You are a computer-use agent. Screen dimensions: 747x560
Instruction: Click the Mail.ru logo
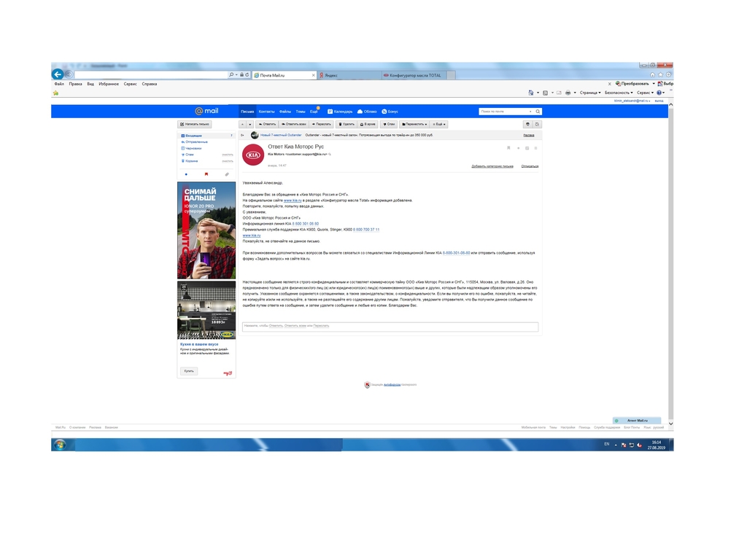[206, 111]
